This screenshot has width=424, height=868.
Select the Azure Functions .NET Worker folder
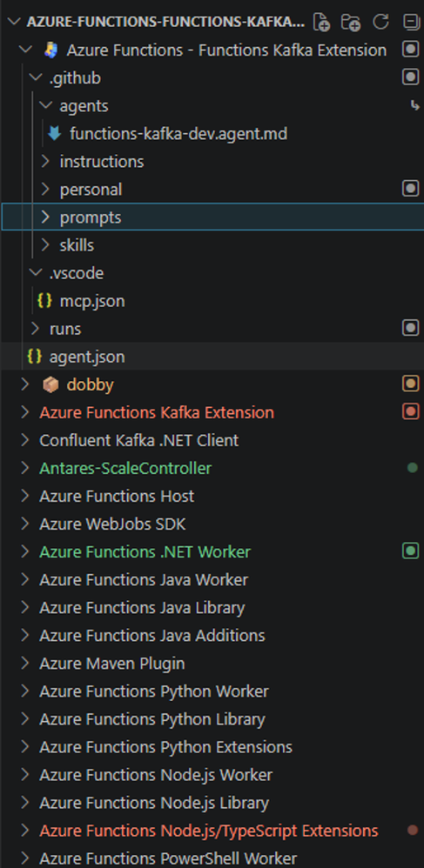tap(145, 551)
